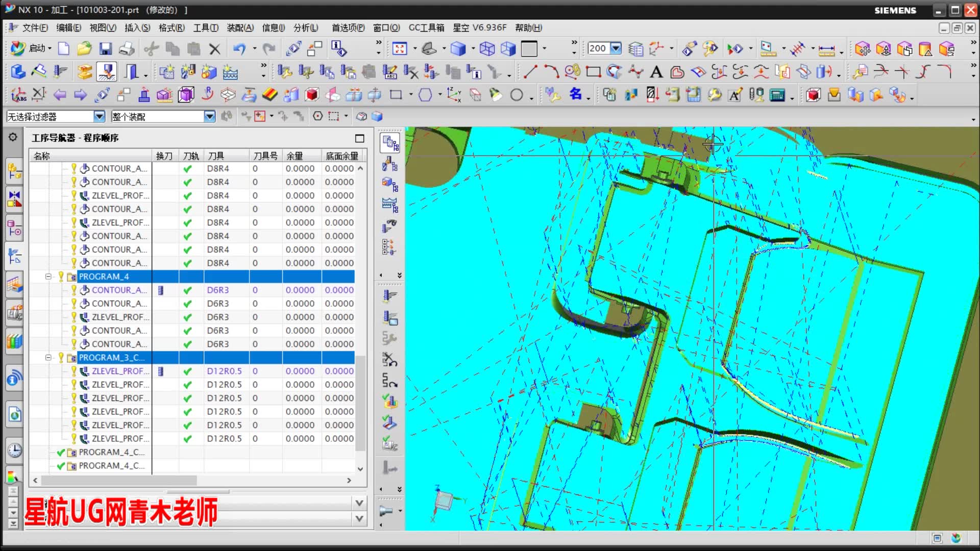Click the Print icon
Image resolution: width=980 pixels, height=551 pixels.
tap(127, 49)
